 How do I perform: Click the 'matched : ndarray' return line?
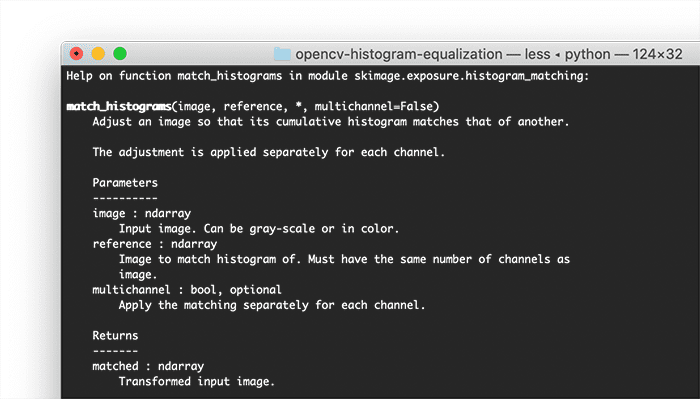coord(148,366)
